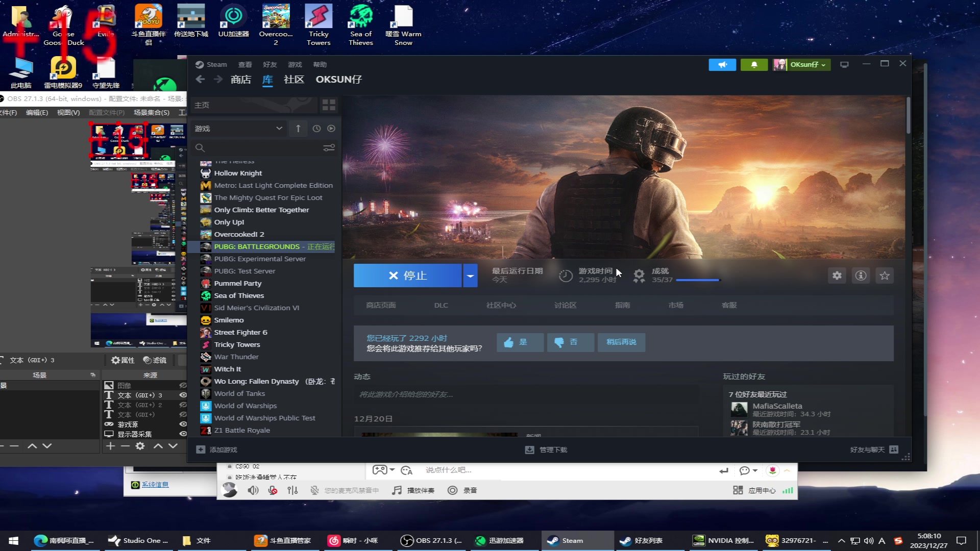
Task: Expand dropdown arrow next to 停止 button
Action: tap(470, 275)
